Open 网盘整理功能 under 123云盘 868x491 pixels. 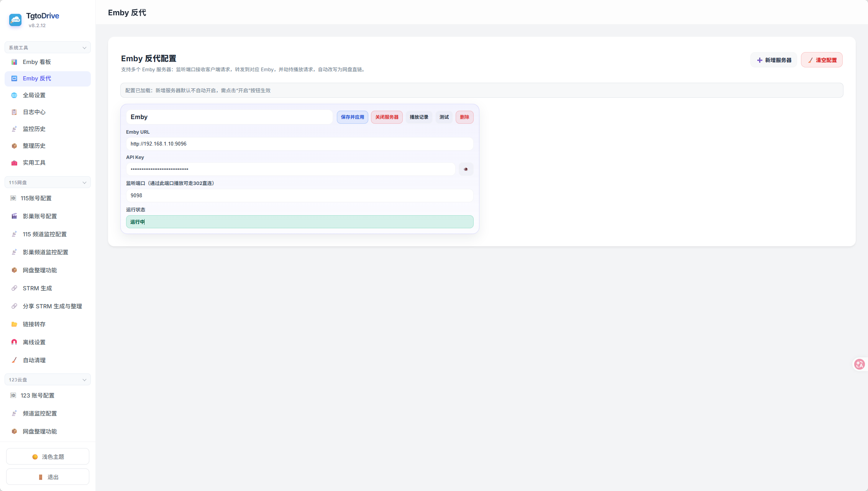click(x=48, y=432)
